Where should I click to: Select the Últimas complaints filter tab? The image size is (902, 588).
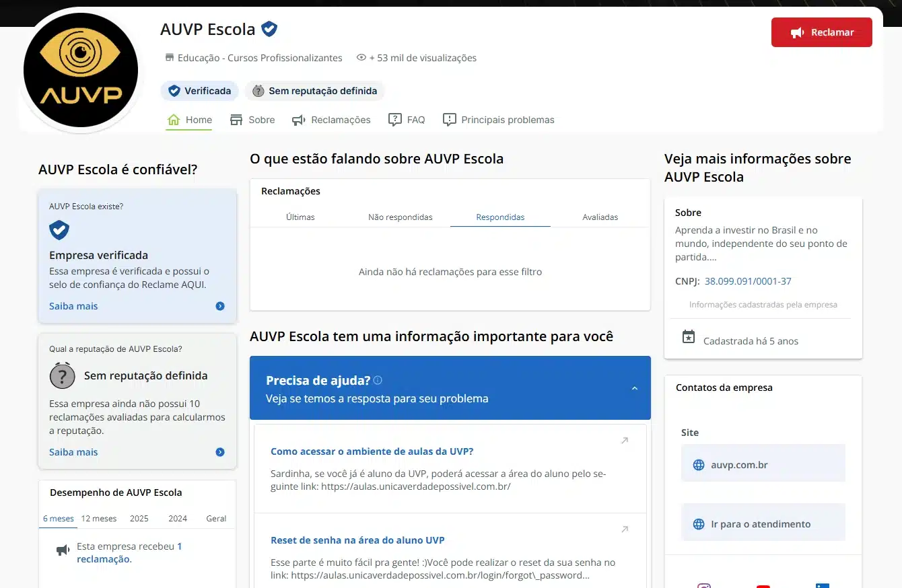point(300,217)
